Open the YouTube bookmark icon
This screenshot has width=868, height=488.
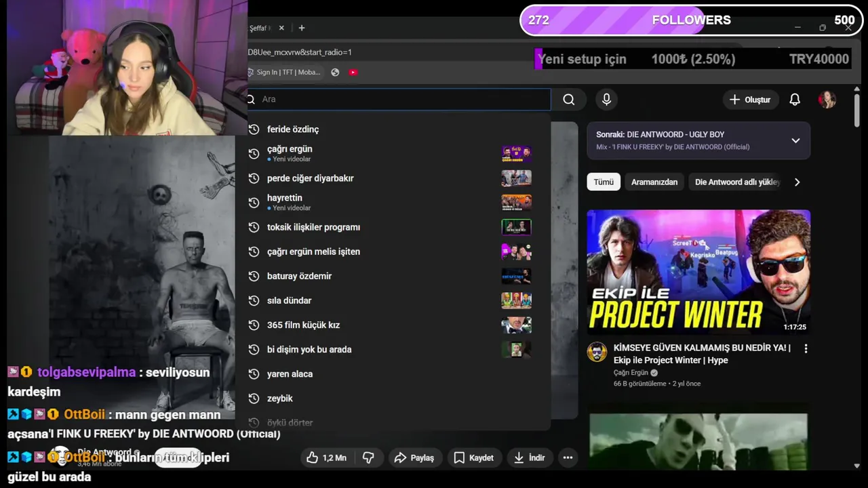(x=353, y=72)
